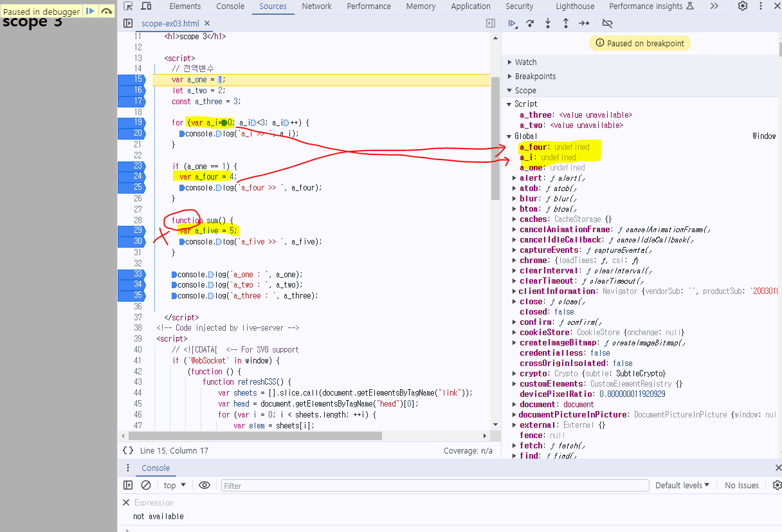
Task: Show the console sidebar
Action: tap(128, 485)
